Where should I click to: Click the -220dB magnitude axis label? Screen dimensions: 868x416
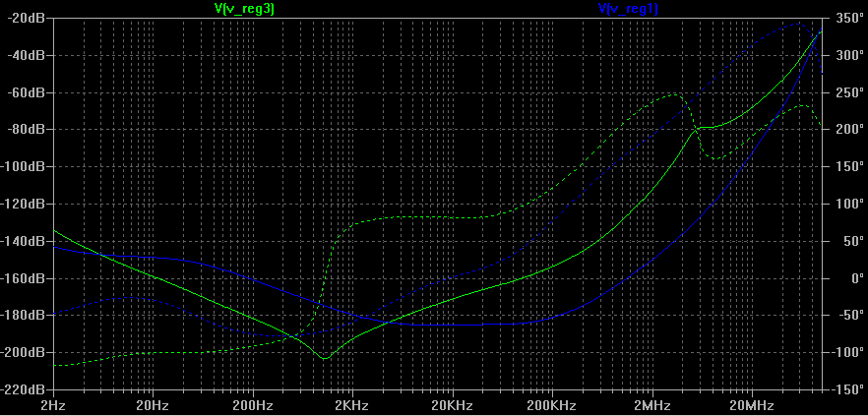[x=24, y=389]
